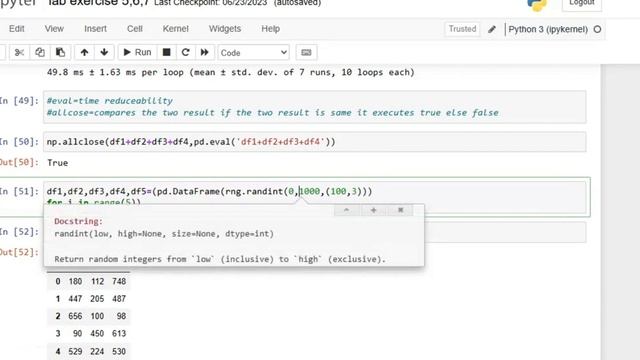Click the 49.8 ms timing output line
The width and height of the screenshot is (640, 360).
point(231,72)
